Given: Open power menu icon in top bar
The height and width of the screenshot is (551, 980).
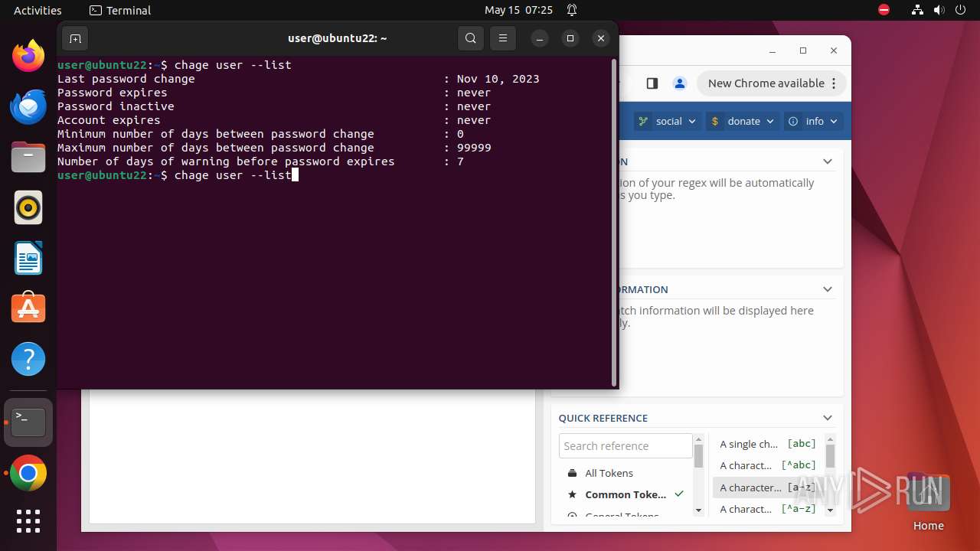Looking at the screenshot, I should [x=961, y=10].
